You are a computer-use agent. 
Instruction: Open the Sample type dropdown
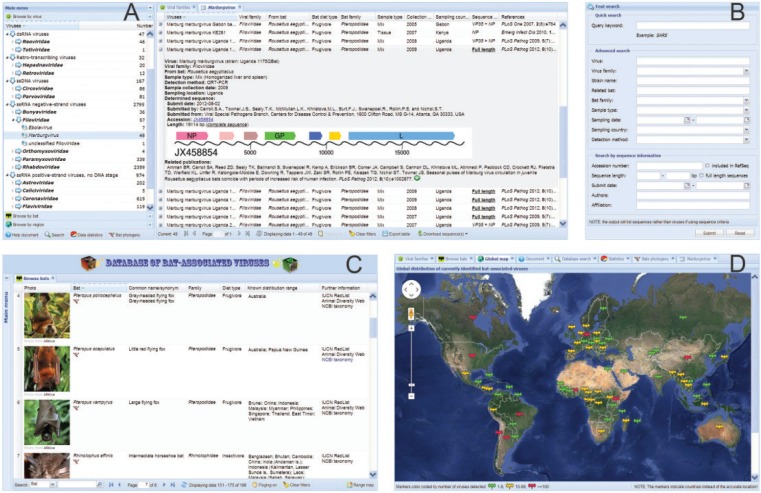click(x=746, y=110)
